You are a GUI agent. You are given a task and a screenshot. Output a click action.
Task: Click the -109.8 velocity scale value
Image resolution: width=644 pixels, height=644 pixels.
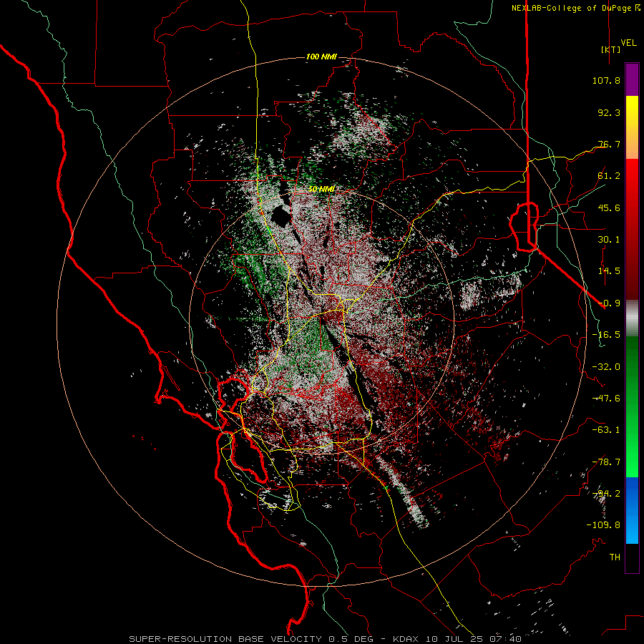tap(603, 525)
